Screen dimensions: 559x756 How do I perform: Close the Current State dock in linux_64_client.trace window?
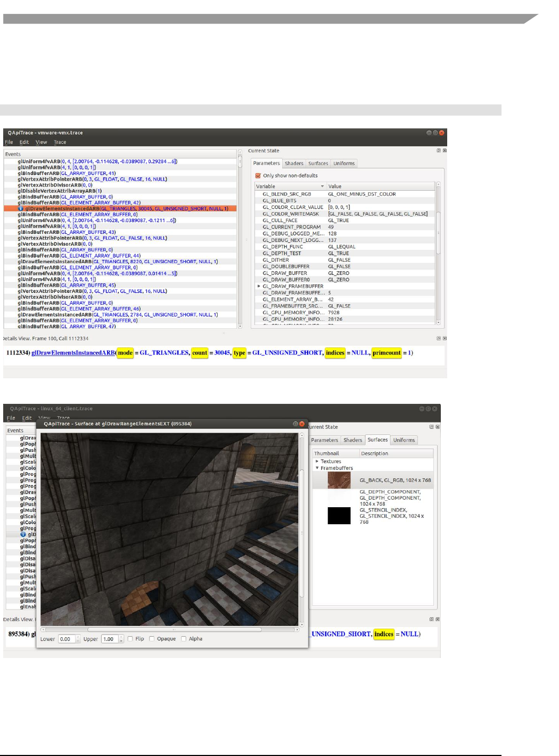438,427
